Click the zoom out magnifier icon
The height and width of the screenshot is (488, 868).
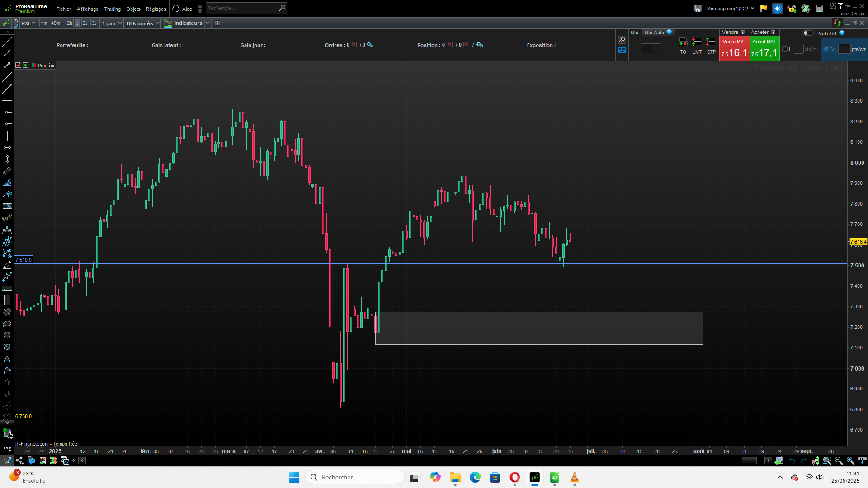click(839, 460)
